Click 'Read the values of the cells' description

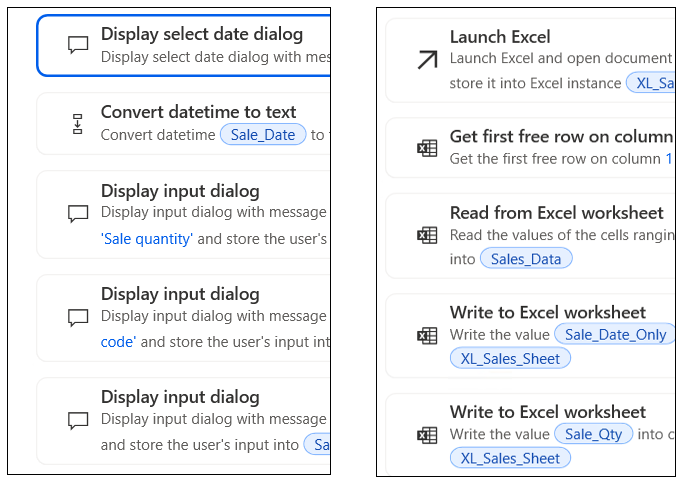pyautogui.click(x=561, y=235)
